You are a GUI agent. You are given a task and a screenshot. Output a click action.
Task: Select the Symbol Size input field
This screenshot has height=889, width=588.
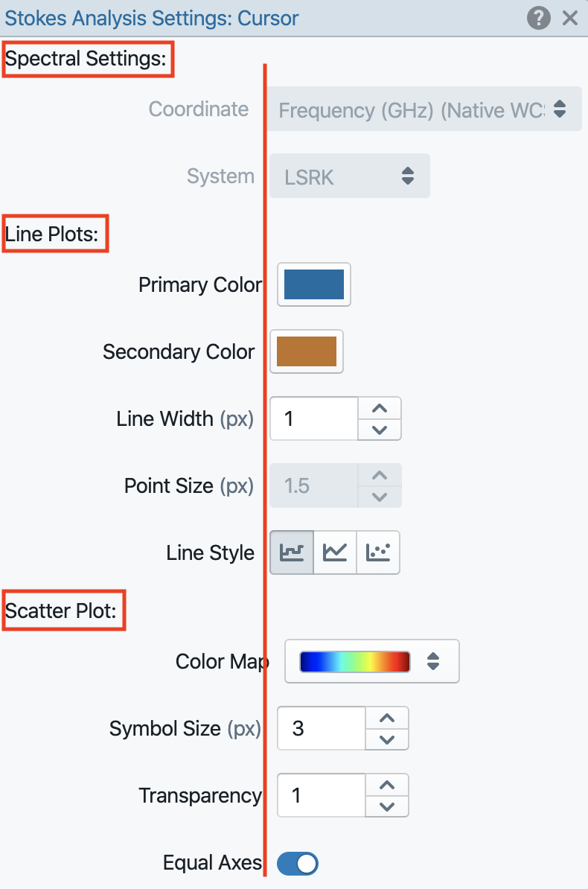(320, 728)
